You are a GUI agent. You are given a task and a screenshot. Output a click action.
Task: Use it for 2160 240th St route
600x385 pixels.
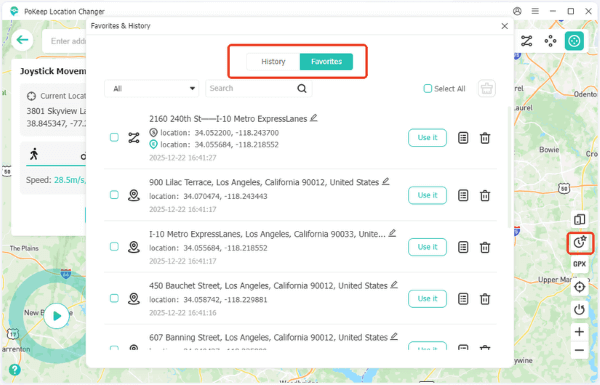coord(427,138)
